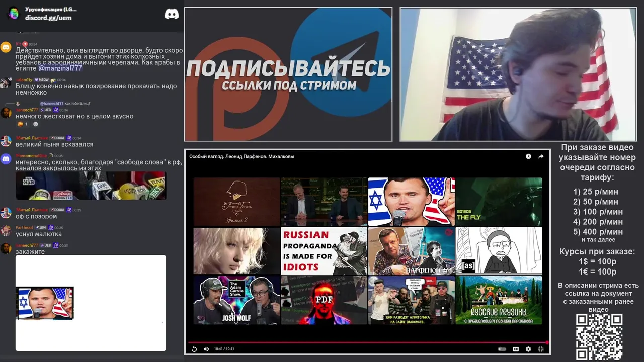Click Farthead's avatar in chat

[x=6, y=231]
